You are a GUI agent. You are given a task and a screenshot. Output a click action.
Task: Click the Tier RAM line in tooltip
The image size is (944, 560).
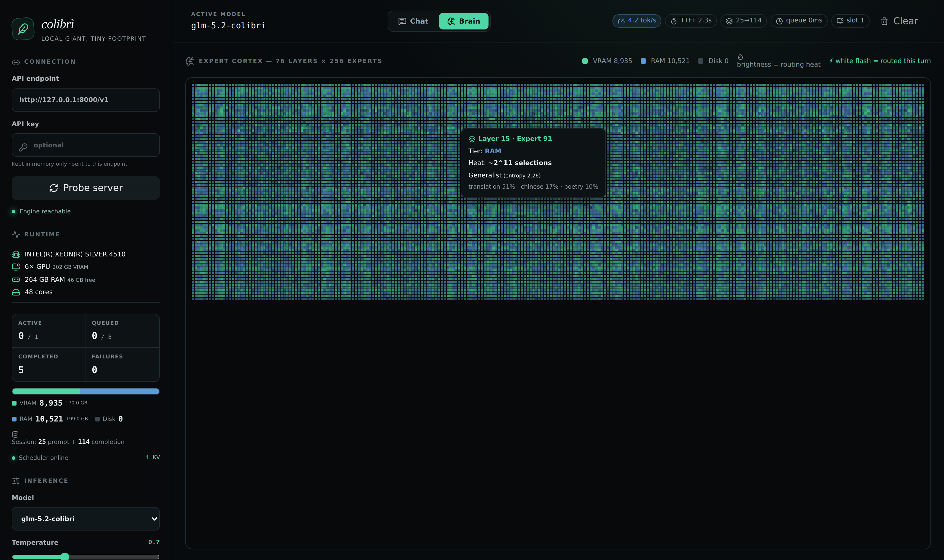pos(484,151)
